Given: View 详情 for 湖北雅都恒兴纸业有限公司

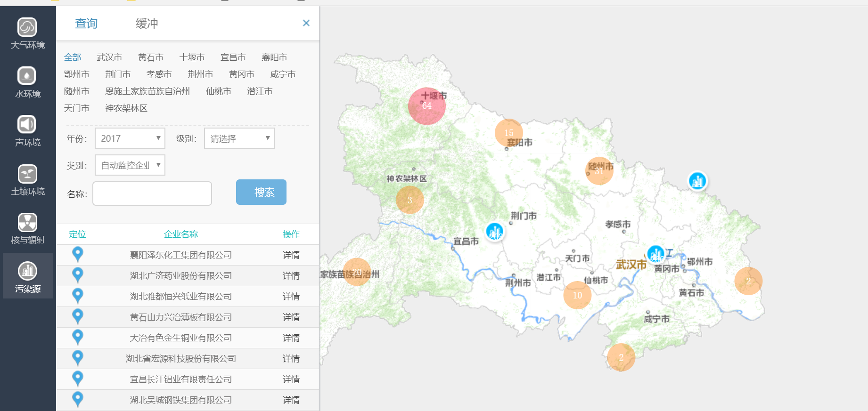Looking at the screenshot, I should (291, 296).
